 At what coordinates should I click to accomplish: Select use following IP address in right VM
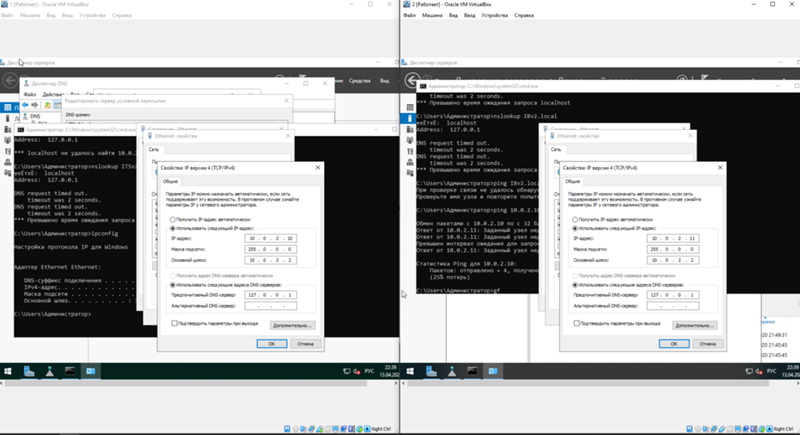pyautogui.click(x=574, y=228)
